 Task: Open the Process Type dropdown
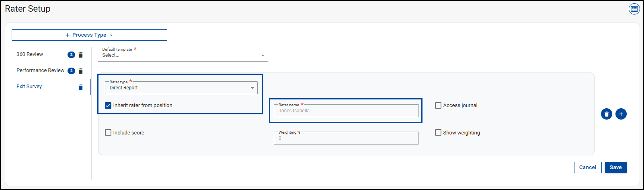tap(89, 35)
